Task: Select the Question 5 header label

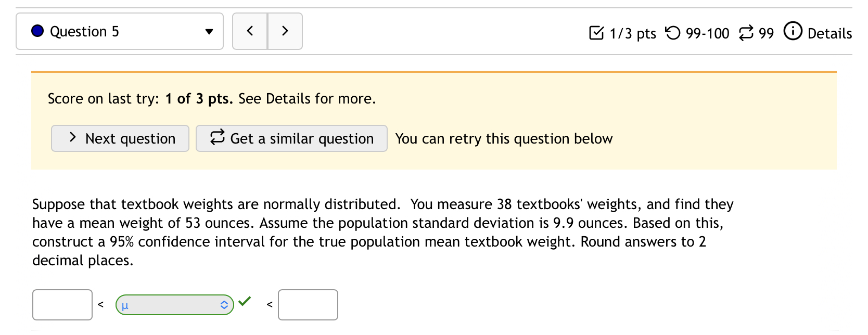Action: (85, 31)
